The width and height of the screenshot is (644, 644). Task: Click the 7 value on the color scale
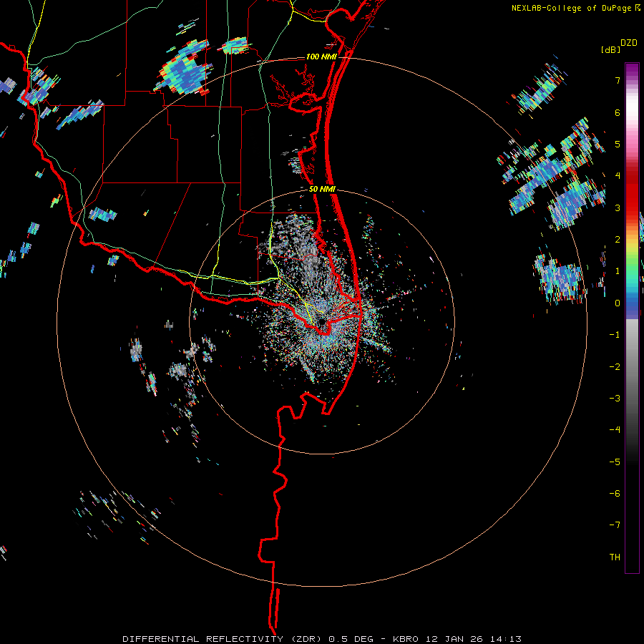(x=618, y=80)
